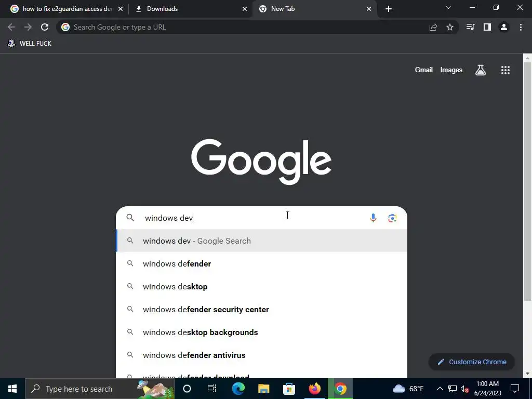Click the Customize Chrome button
The width and height of the screenshot is (532, 399).
[x=472, y=362]
